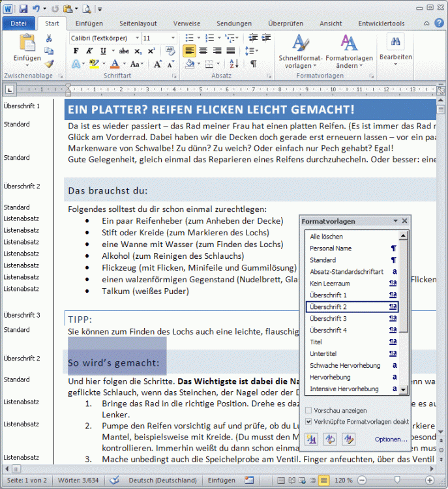The height and width of the screenshot is (489, 448).
Task: Expand the font name dropdown Calibri
Action: [x=136, y=38]
